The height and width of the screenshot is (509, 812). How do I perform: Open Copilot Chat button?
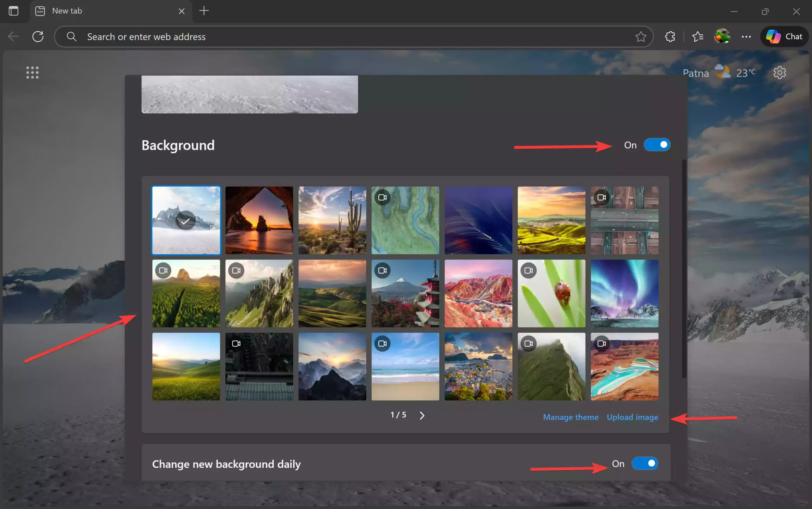tap(784, 36)
